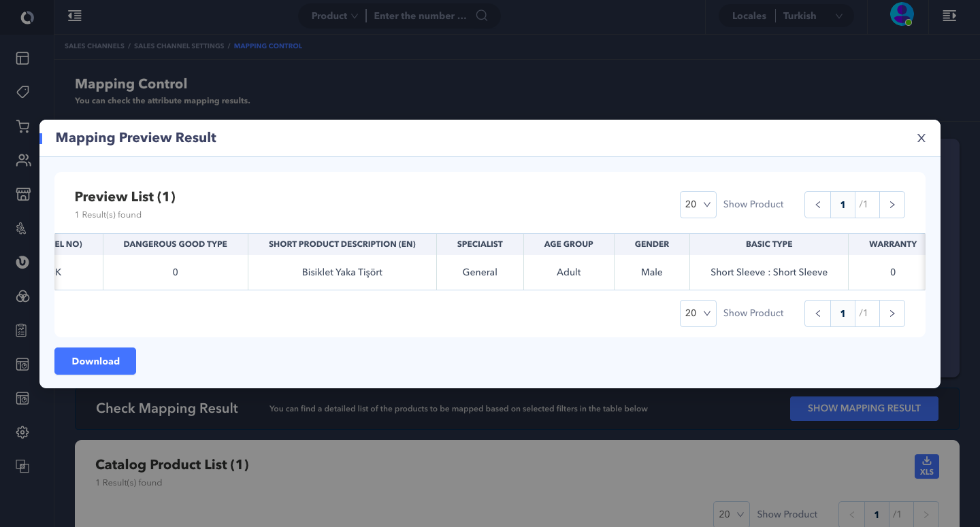Collapse the sidebar with menu icon

75,16
